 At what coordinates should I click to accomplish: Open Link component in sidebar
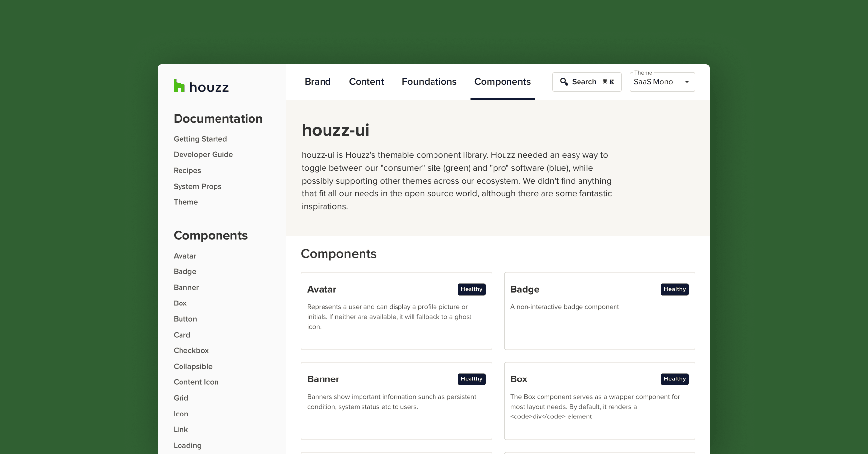coord(181,430)
